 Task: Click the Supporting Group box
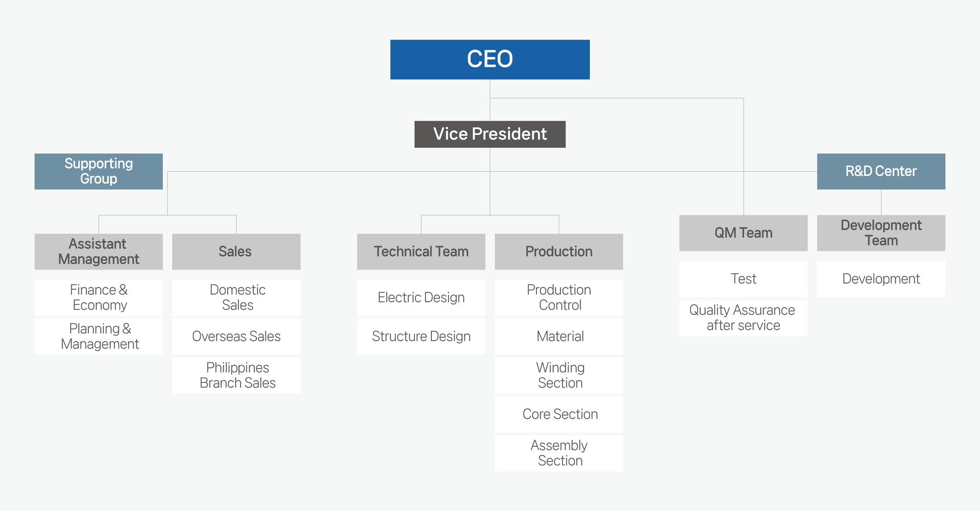click(x=99, y=171)
